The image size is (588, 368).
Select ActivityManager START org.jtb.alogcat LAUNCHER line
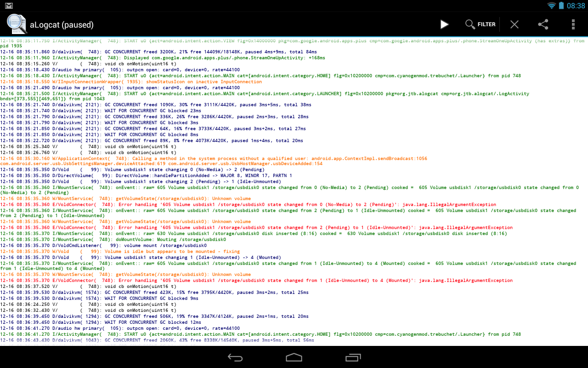pos(265,96)
